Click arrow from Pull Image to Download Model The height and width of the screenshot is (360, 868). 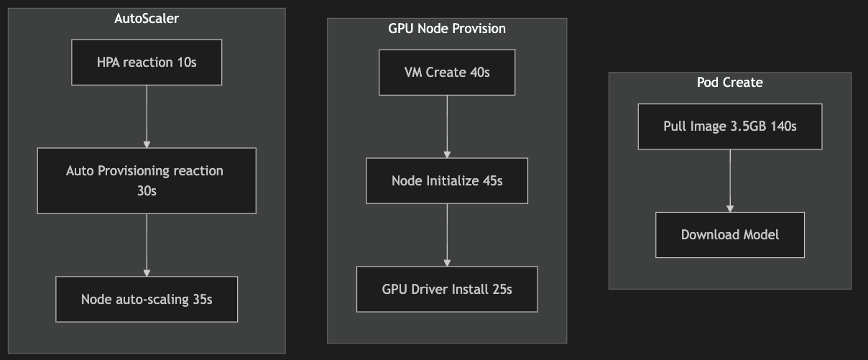730,180
